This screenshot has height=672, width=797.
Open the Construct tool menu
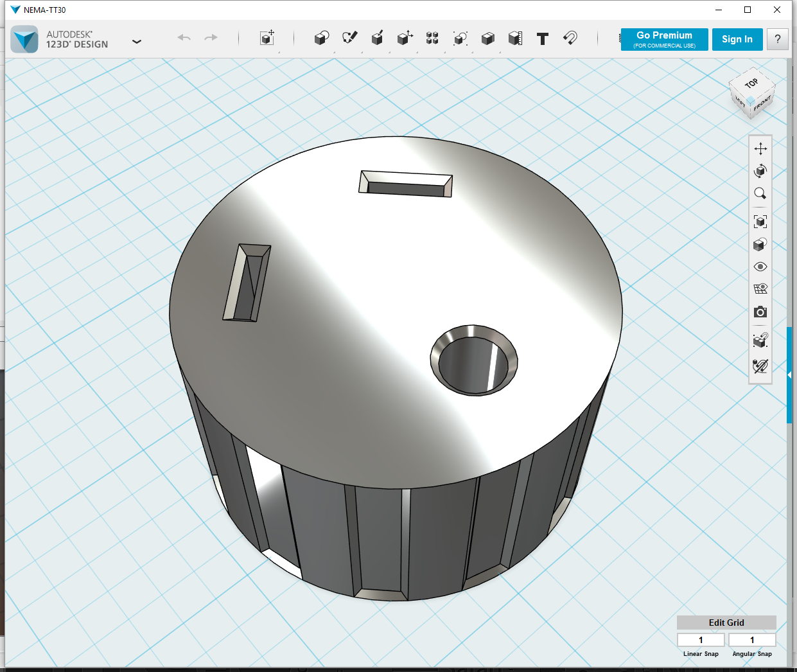pos(377,39)
